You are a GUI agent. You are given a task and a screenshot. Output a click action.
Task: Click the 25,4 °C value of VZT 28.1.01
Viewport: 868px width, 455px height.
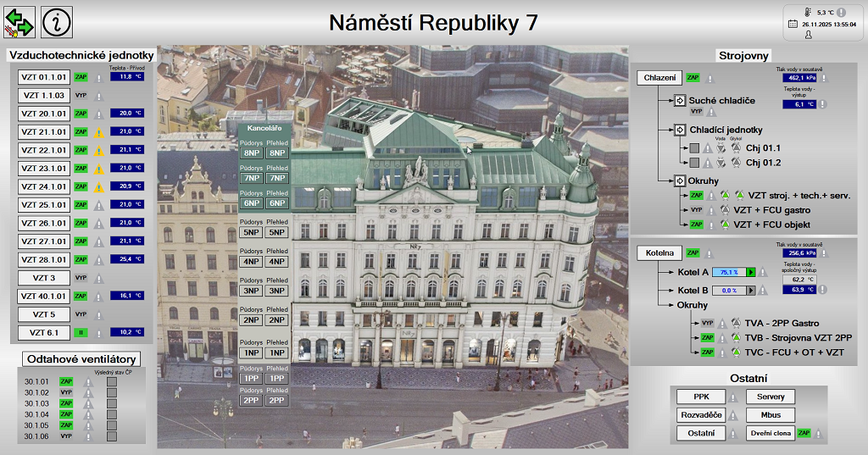(127, 259)
